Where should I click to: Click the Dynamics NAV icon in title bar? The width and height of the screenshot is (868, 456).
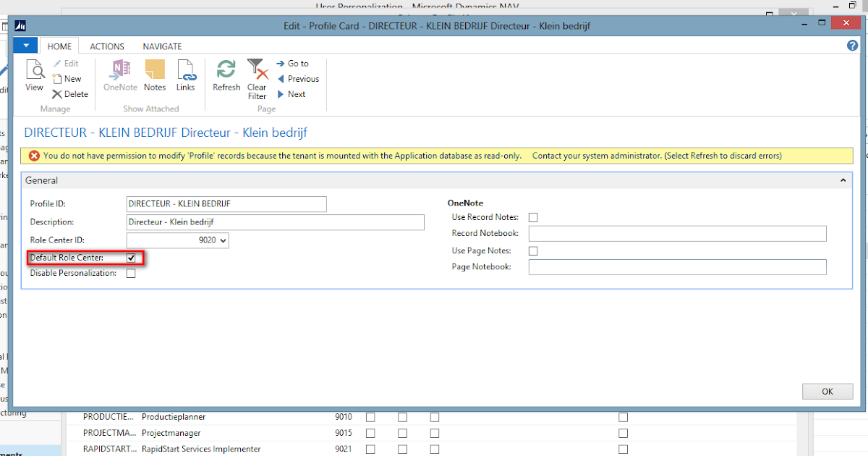[x=21, y=26]
